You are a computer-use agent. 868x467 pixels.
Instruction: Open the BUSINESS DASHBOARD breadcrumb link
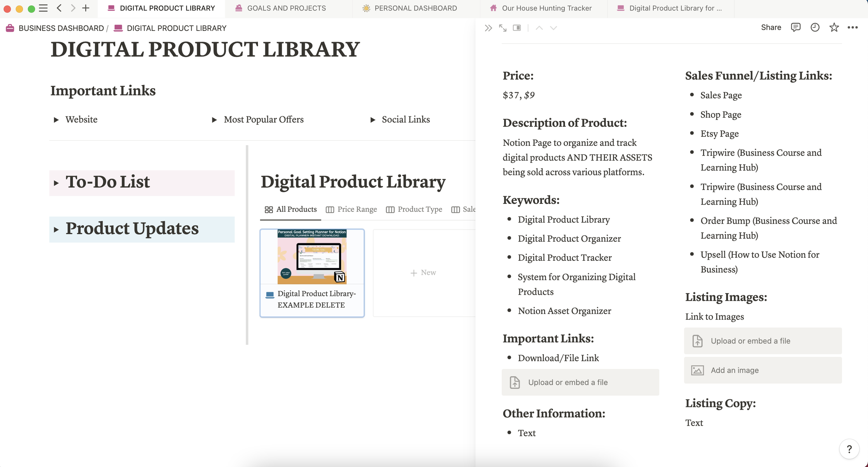(61, 28)
